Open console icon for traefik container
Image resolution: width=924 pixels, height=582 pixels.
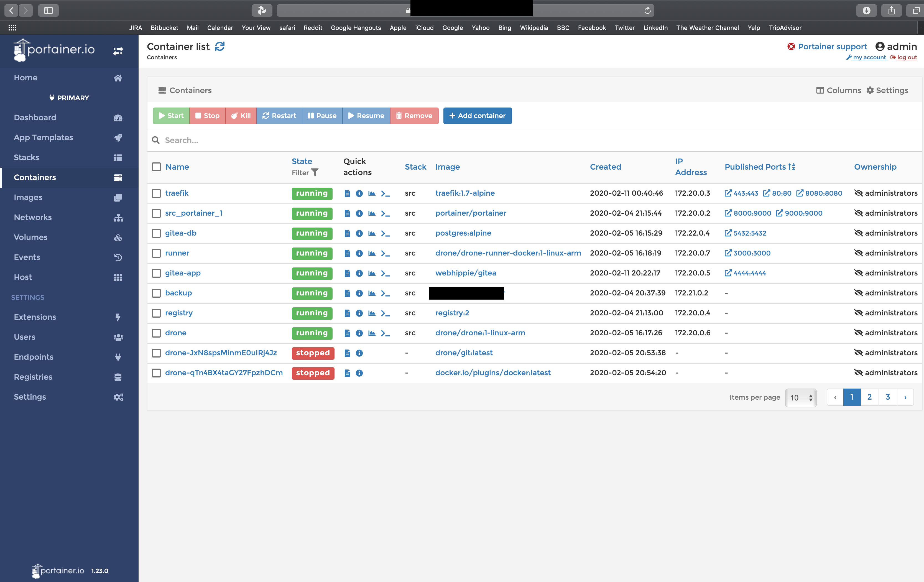pyautogui.click(x=385, y=193)
